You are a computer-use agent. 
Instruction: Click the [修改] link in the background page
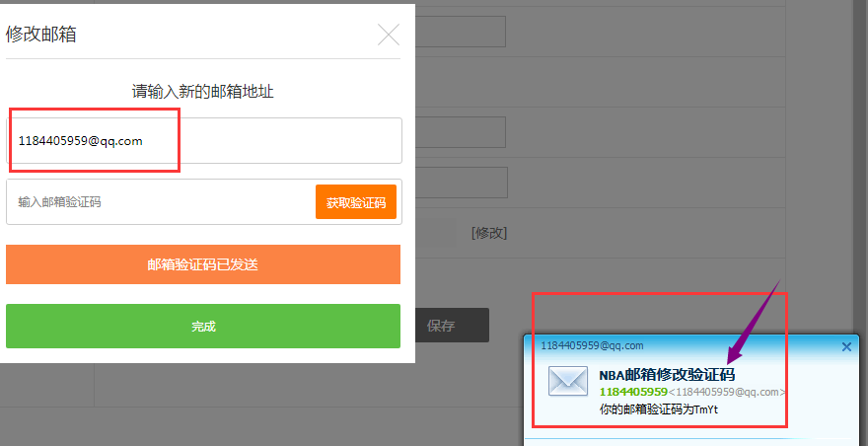[489, 233]
